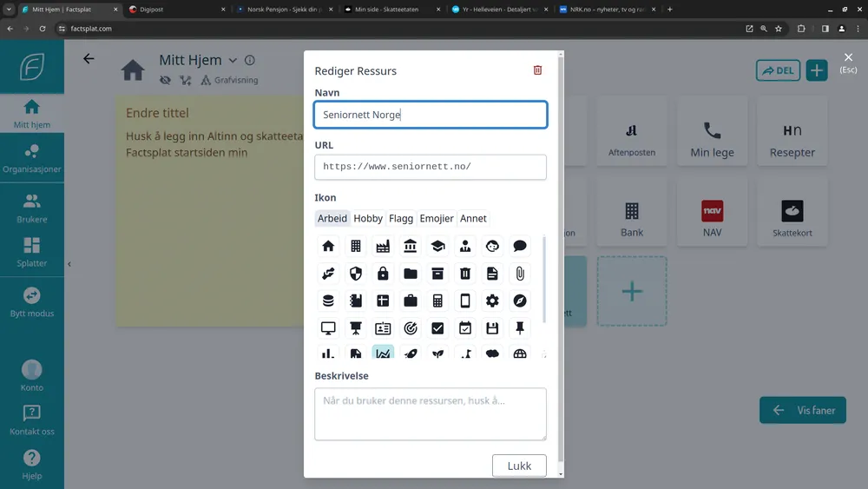
Task: Click the URL input field
Action: pyautogui.click(x=431, y=167)
